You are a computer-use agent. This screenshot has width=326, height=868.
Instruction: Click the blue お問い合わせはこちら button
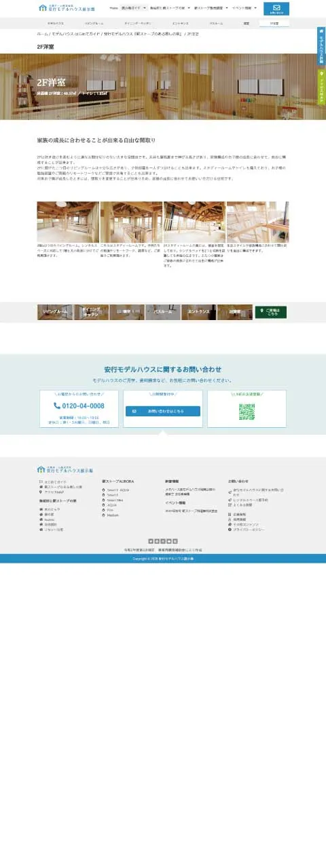[x=162, y=411]
